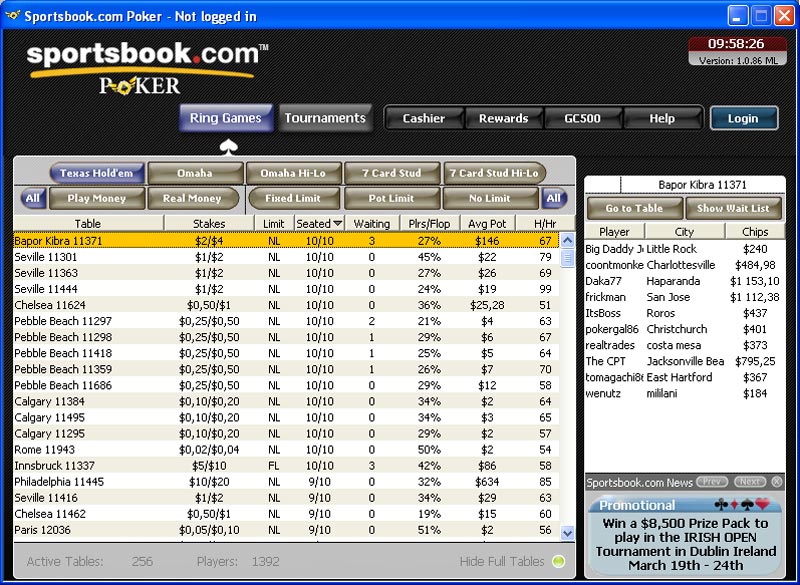Select the Rome 11943 table
Viewport: 800px width, 585px height.
pyautogui.click(x=286, y=449)
